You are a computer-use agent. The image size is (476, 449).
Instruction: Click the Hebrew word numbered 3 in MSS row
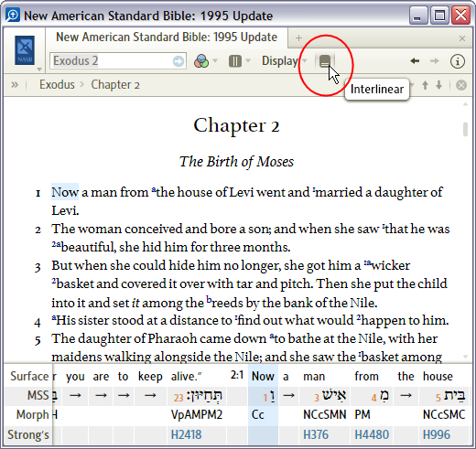tap(334, 395)
